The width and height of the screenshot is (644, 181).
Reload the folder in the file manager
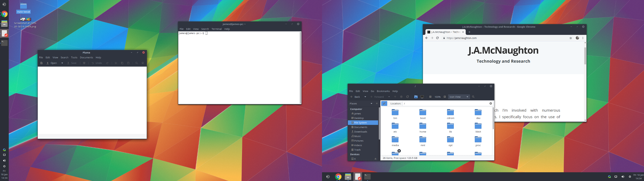(408, 97)
